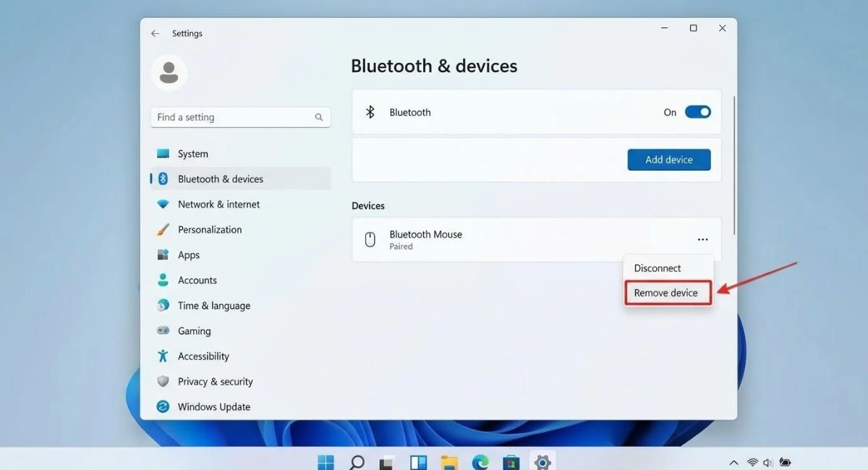The height and width of the screenshot is (470, 868).
Task: Open Windows Update label
Action: 214,407
